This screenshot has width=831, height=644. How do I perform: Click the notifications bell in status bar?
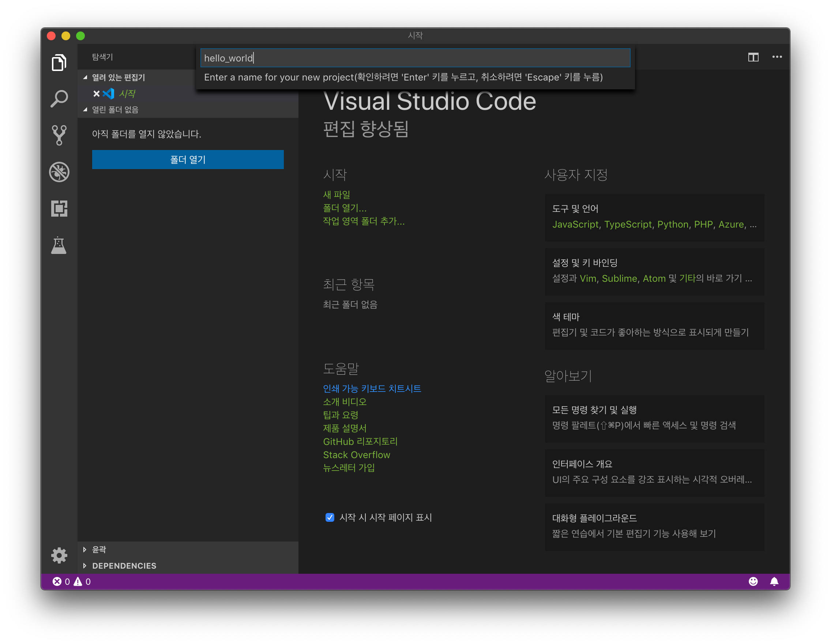(774, 581)
